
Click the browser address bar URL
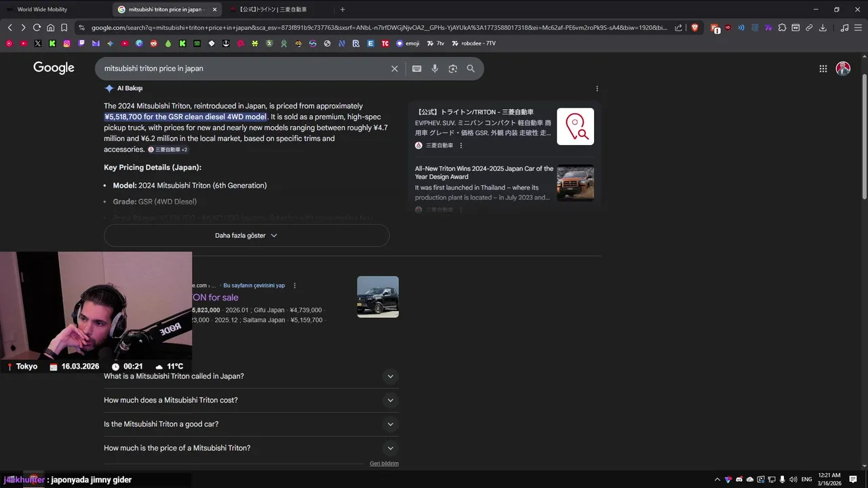pyautogui.click(x=378, y=28)
